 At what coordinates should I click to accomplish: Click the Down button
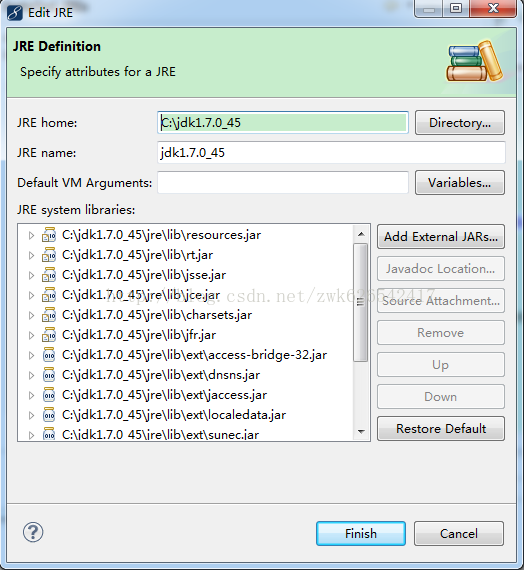tap(441, 397)
